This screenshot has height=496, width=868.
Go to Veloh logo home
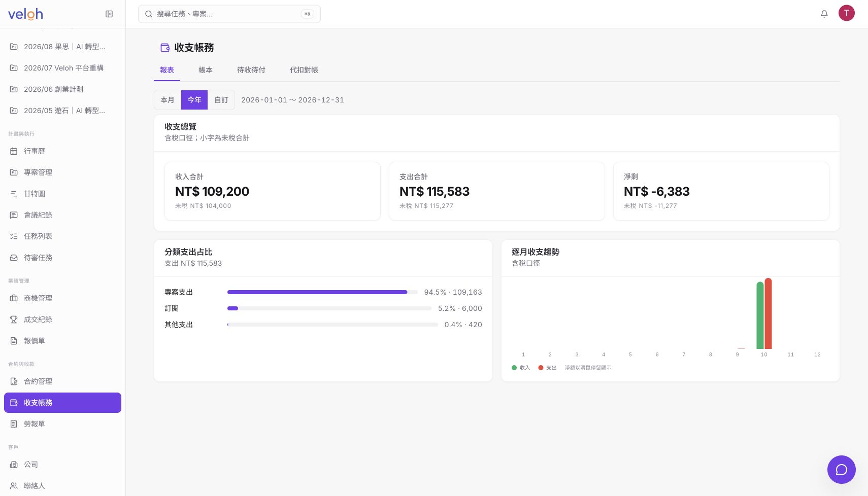(25, 14)
